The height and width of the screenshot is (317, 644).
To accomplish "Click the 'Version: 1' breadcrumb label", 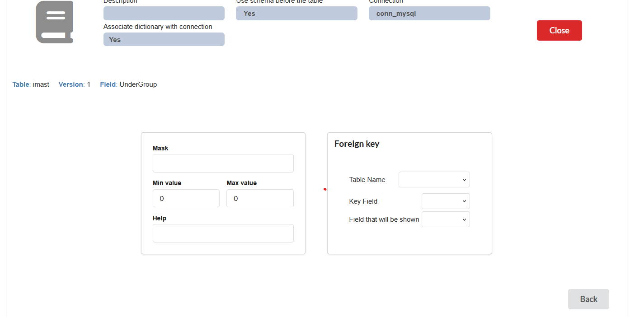I will pos(74,84).
